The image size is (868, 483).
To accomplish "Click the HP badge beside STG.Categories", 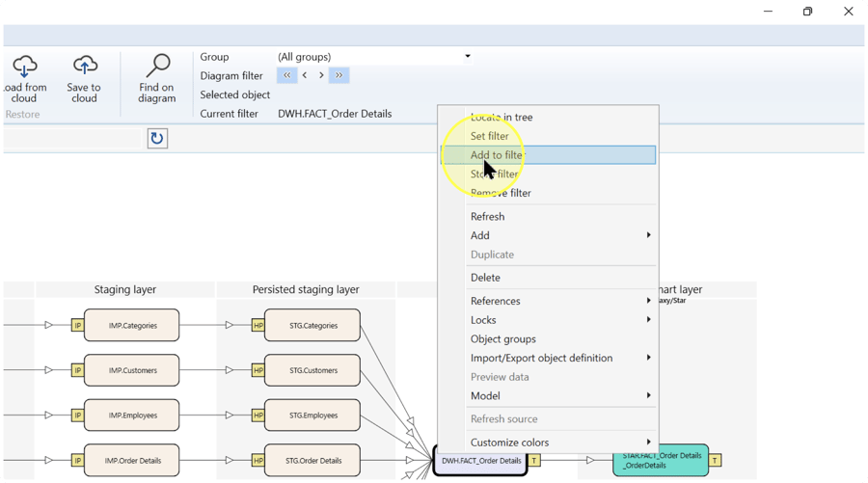I will 258,325.
